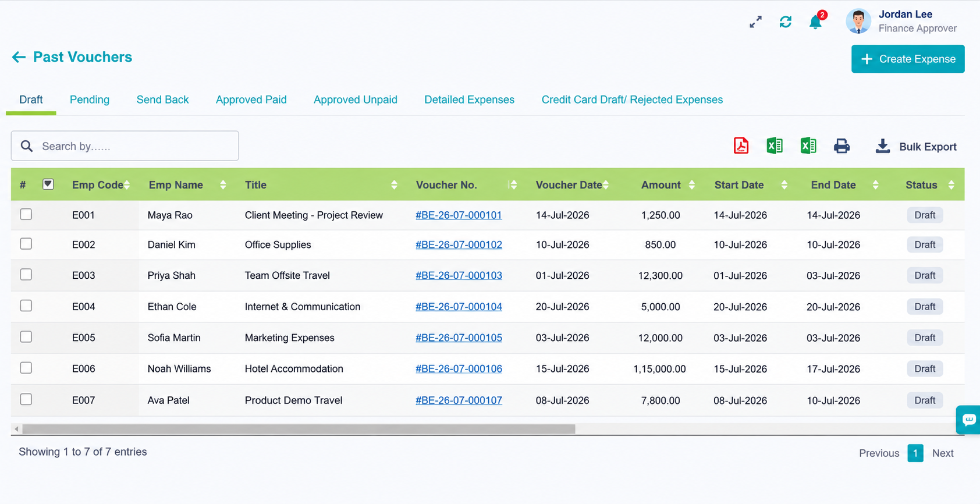This screenshot has width=980, height=504.
Task: Open voucher #BE-26-07-000107
Action: click(459, 400)
